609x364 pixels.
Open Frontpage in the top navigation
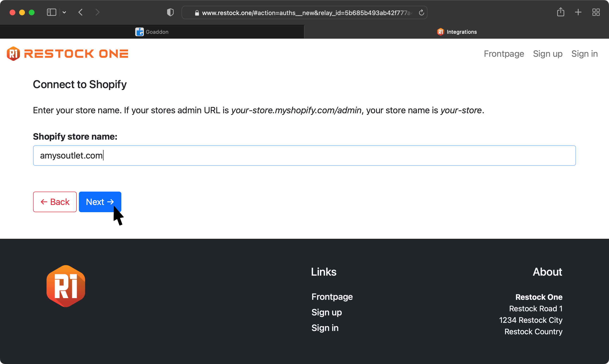coord(504,54)
